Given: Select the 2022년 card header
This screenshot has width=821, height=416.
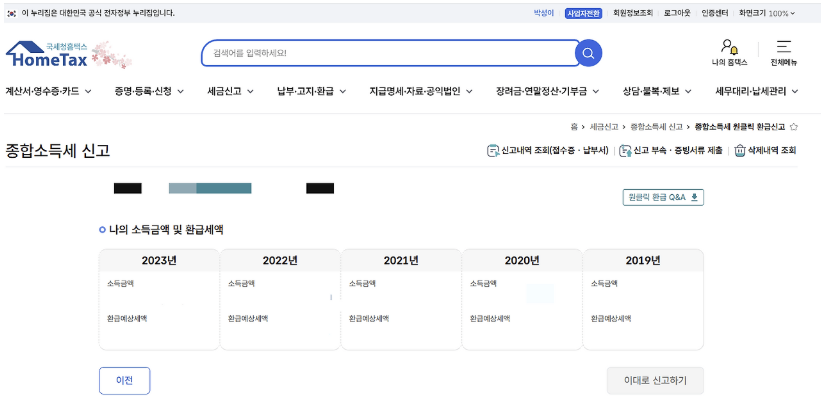Looking at the screenshot, I should [280, 261].
